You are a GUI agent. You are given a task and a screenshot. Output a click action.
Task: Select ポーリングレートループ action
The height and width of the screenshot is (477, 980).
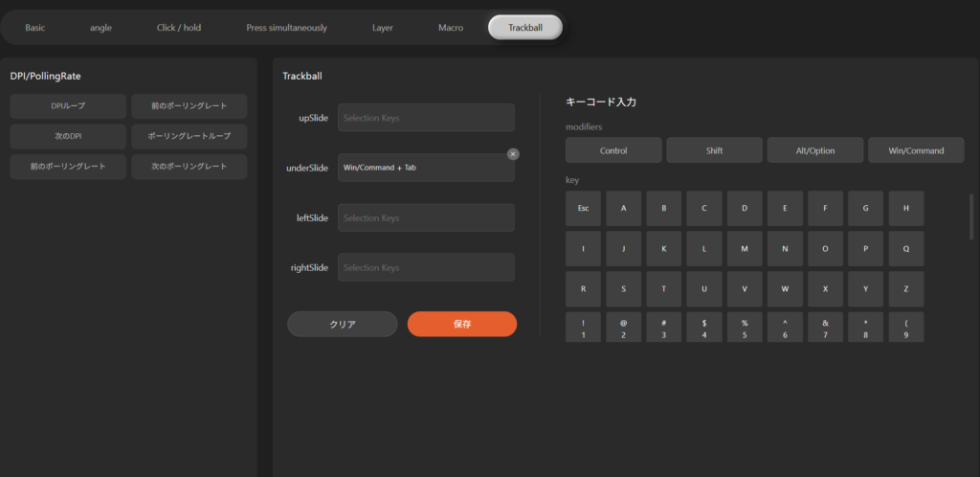189,136
